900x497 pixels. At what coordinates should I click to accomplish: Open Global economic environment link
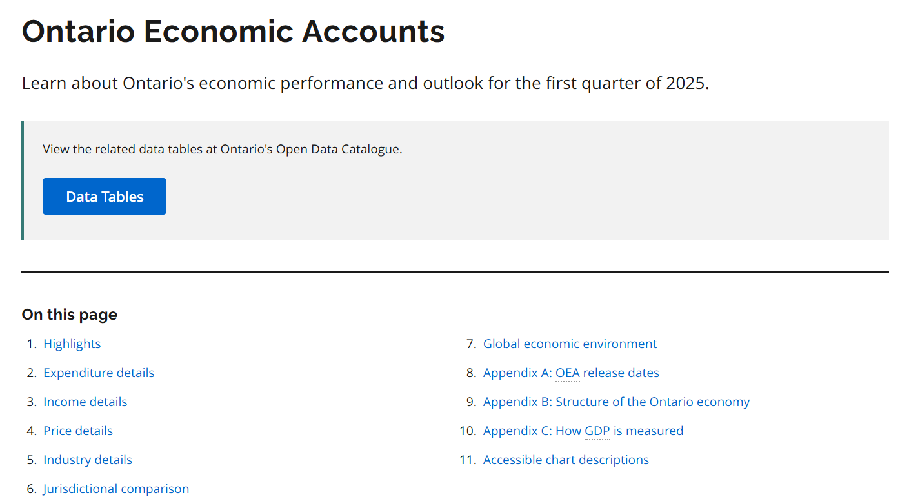coord(570,344)
